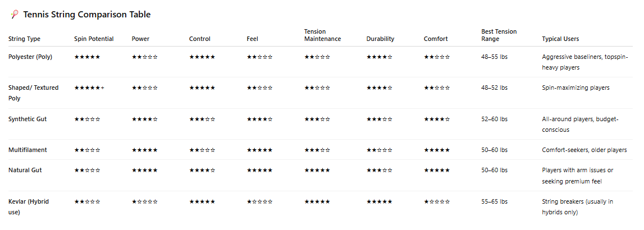Click Natural Gut comfort star rating
The image size is (644, 230).
pyautogui.click(x=437, y=170)
